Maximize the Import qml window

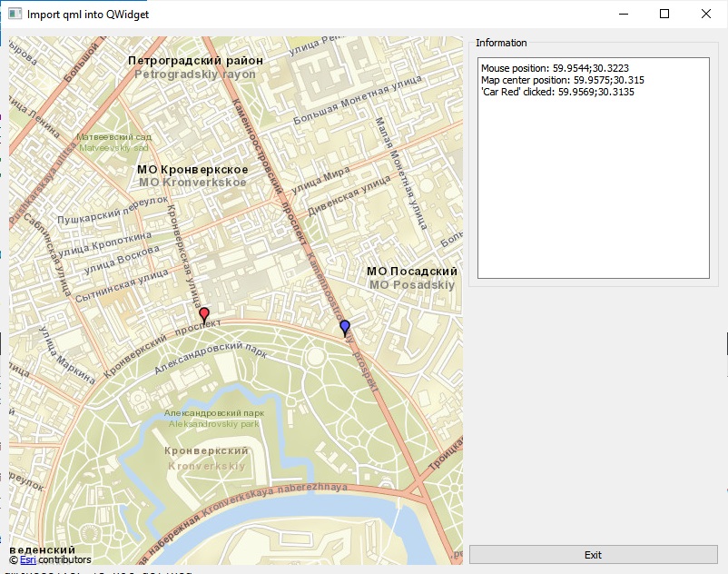[x=664, y=15]
